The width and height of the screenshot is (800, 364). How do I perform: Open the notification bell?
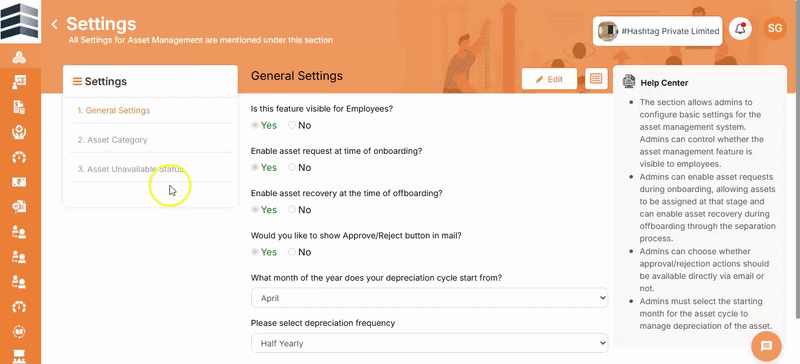tap(740, 29)
